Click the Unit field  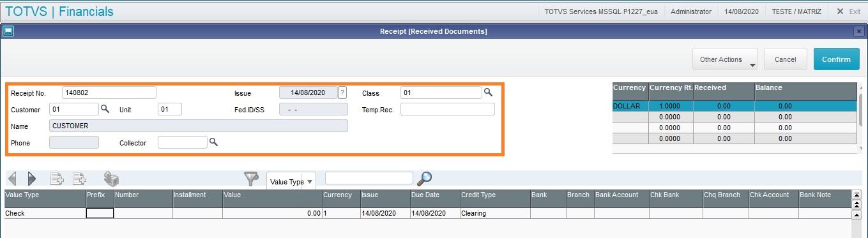[x=170, y=109]
